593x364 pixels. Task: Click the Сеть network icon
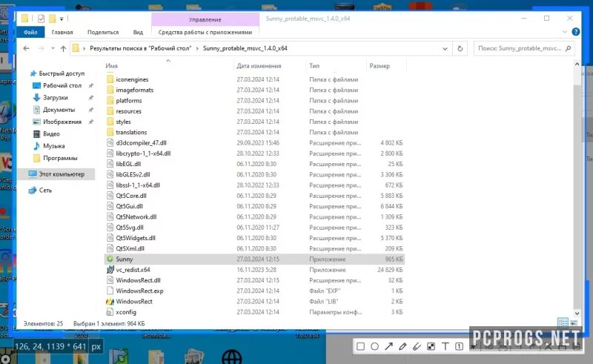tap(33, 191)
